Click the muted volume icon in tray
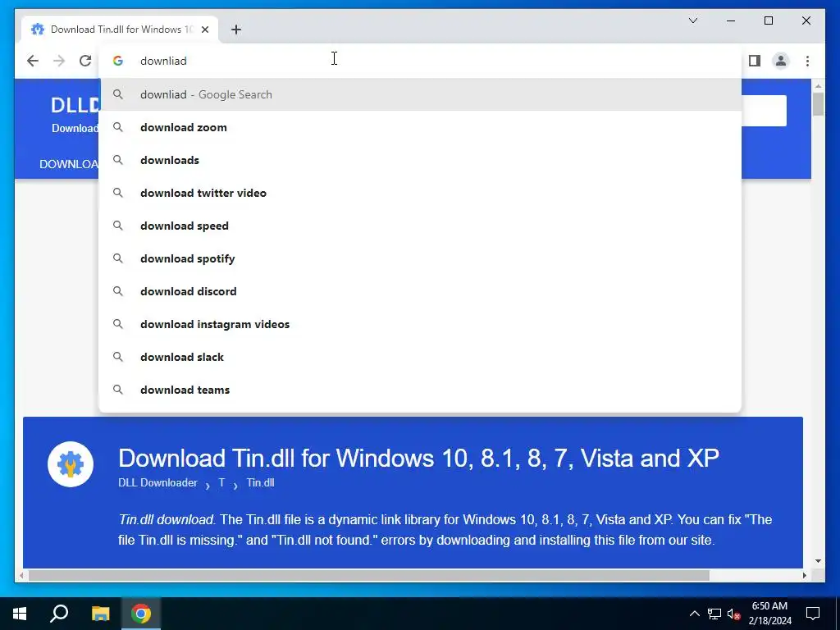This screenshot has width=840, height=630. point(734,614)
